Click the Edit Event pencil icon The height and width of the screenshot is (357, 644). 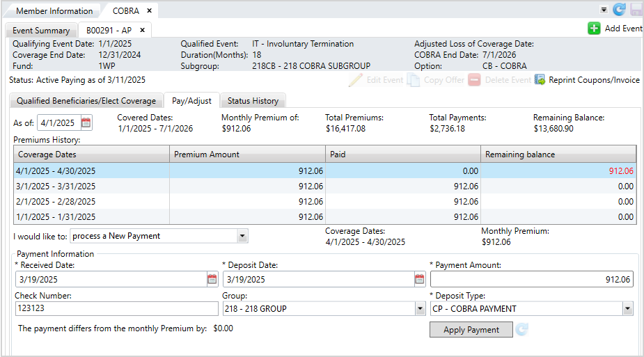[x=356, y=80]
